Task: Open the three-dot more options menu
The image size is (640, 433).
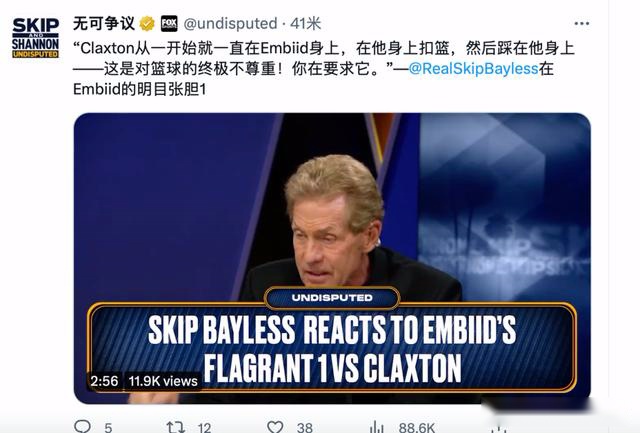Action: pyautogui.click(x=582, y=24)
